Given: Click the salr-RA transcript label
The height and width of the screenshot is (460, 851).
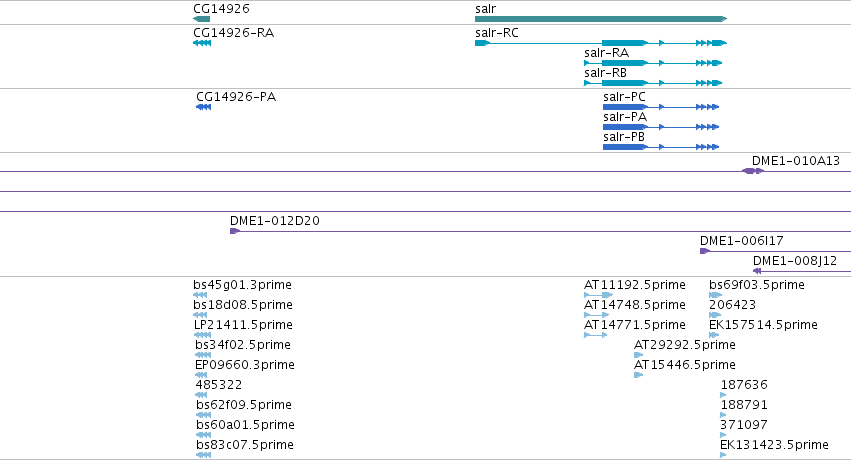Looking at the screenshot, I should pyautogui.click(x=606, y=53).
